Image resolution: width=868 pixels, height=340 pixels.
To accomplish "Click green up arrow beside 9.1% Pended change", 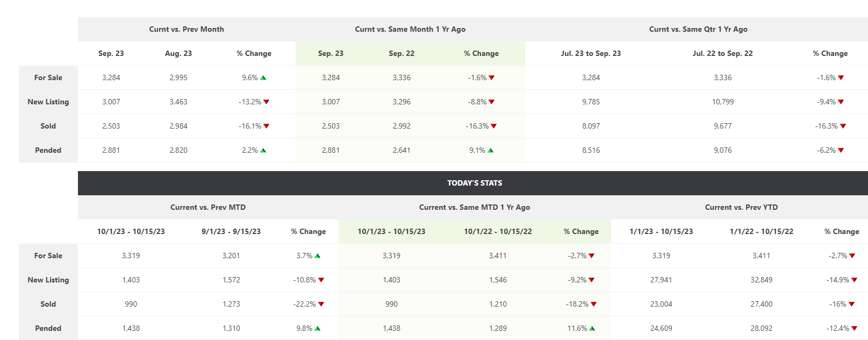I will point(491,150).
